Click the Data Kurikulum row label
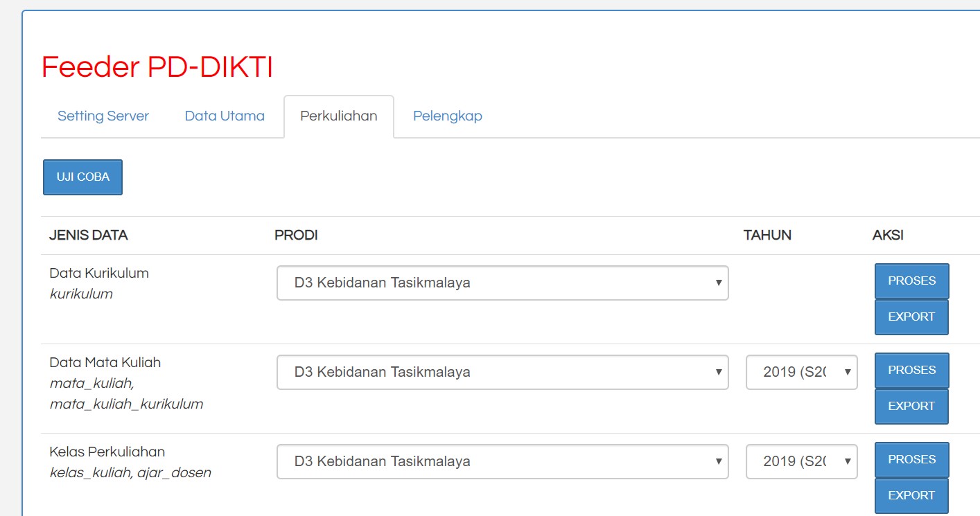Image resolution: width=980 pixels, height=516 pixels. coord(99,273)
